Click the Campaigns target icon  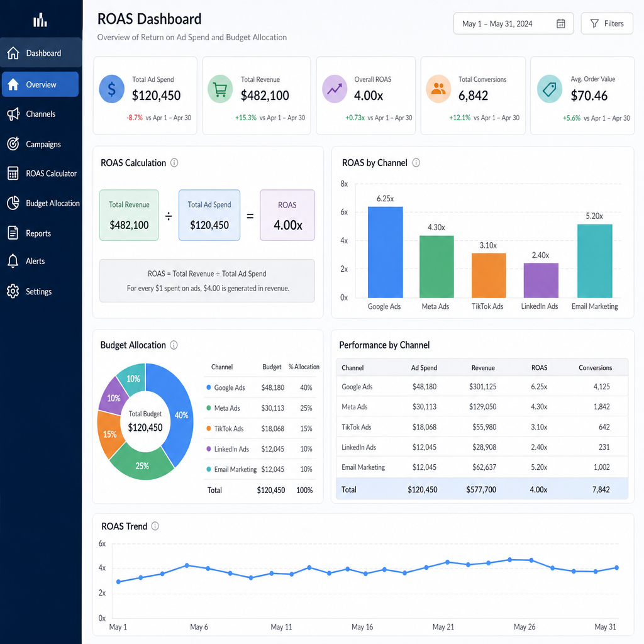[x=13, y=144]
